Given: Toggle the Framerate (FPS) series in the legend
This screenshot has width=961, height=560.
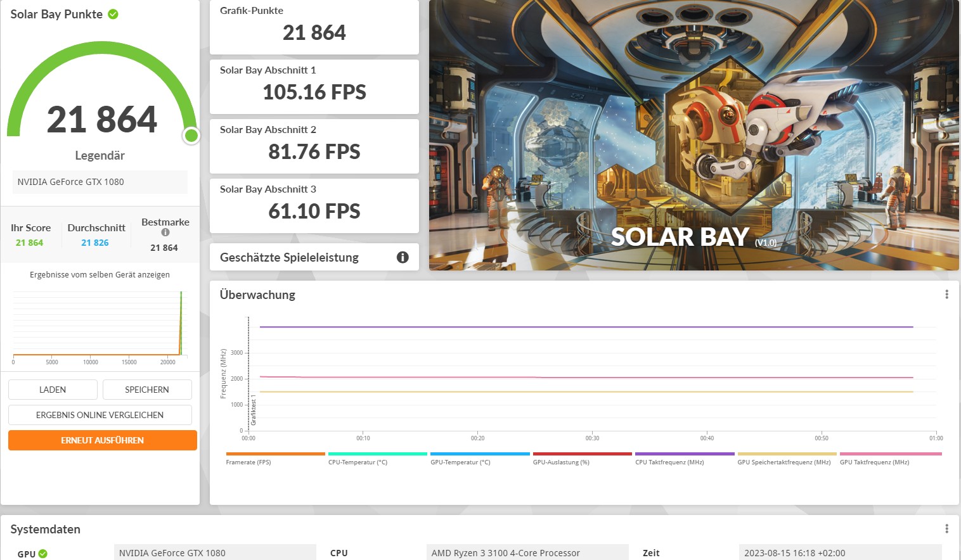Looking at the screenshot, I should tap(274, 457).
